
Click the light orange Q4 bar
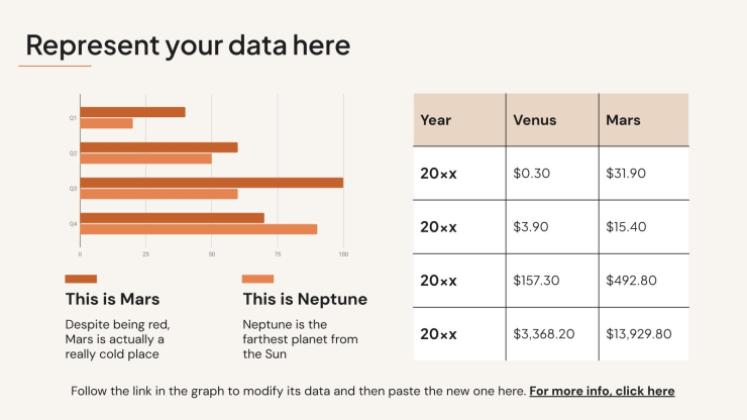point(198,229)
